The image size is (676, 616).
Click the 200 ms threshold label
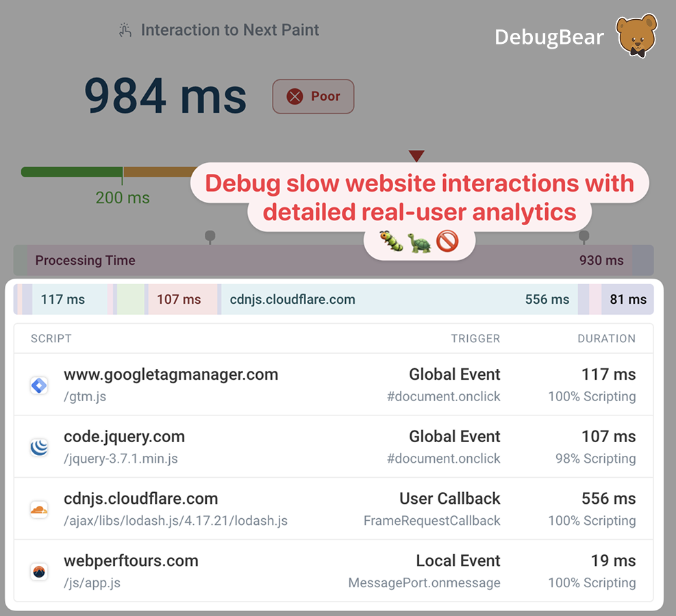[x=123, y=198]
